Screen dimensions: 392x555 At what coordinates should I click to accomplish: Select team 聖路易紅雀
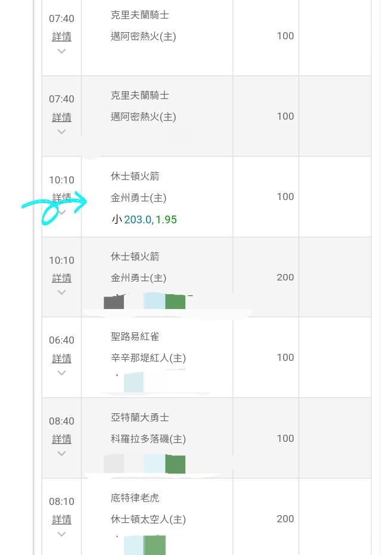tap(135, 336)
